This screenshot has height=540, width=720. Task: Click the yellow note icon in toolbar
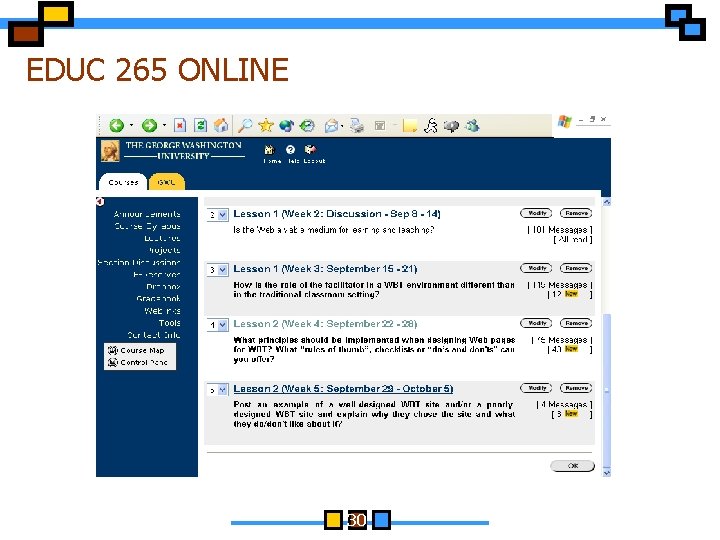410,125
